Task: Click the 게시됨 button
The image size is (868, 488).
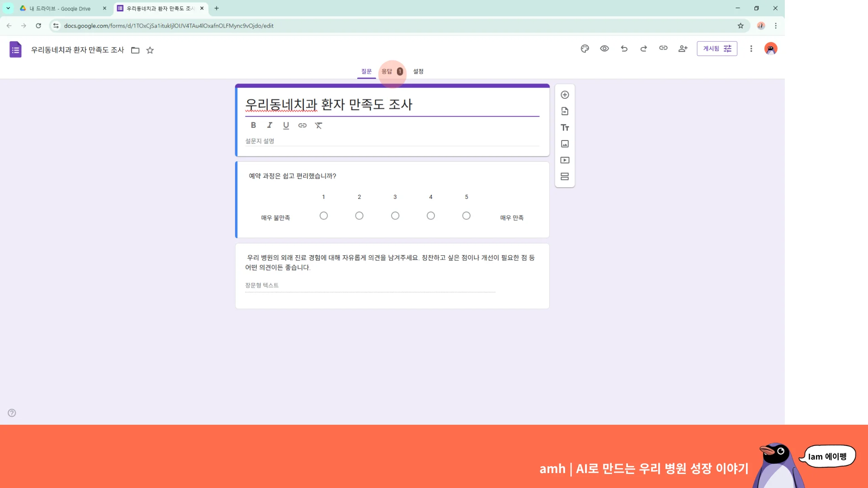Action: [x=712, y=48]
